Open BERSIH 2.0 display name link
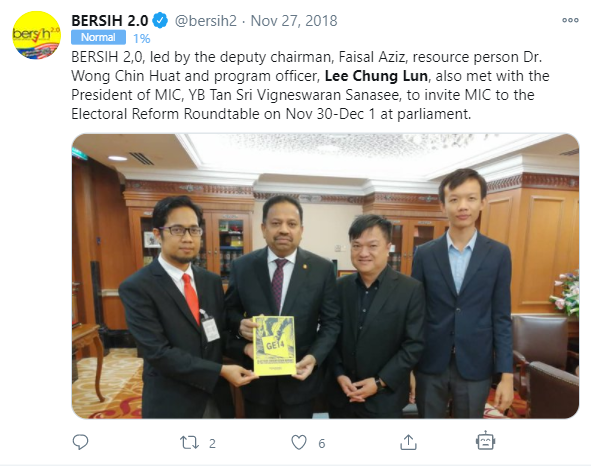Viewport: 591px width, 473px height. (110, 21)
